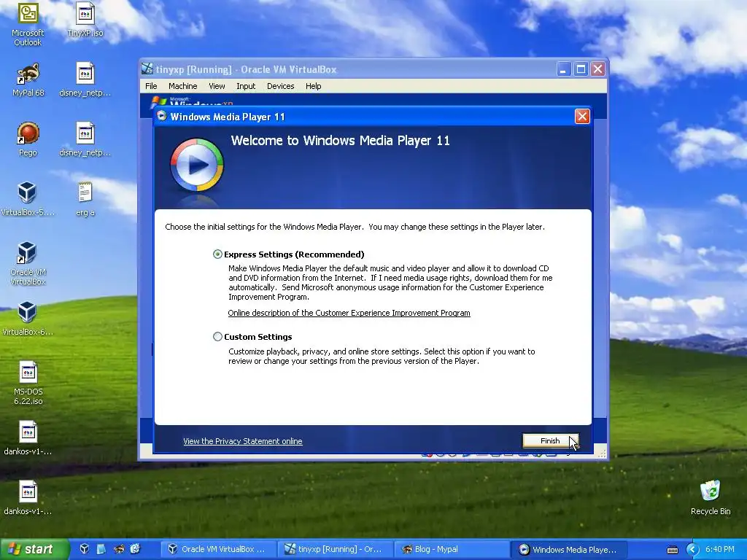Switch to tinyxp [Running] taskbar button

[335, 550]
